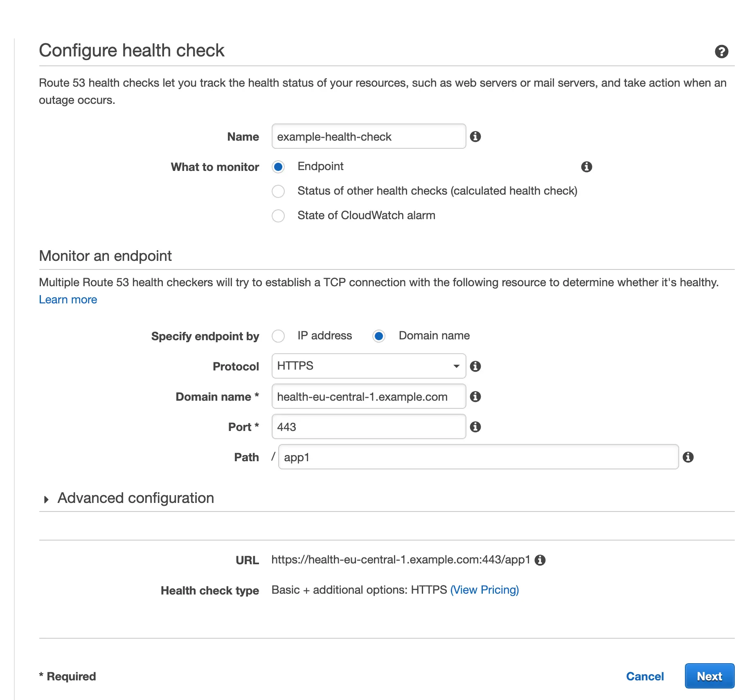The width and height of the screenshot is (752, 700).
Task: Choose State of CloudWatch alarm option
Action: click(x=278, y=216)
